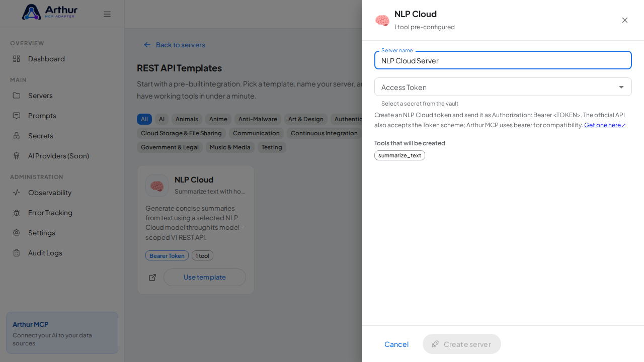Open Observability in sidebar
Image resolution: width=644 pixels, height=362 pixels.
(x=62, y=193)
